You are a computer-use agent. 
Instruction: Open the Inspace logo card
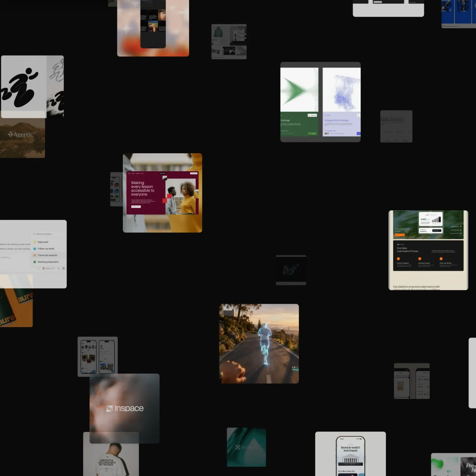(124, 408)
